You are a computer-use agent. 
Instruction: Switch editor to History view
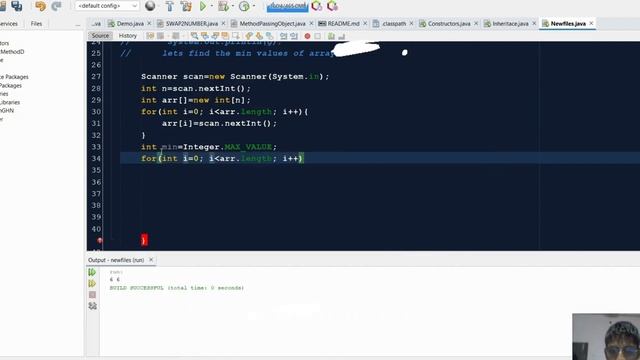127,36
